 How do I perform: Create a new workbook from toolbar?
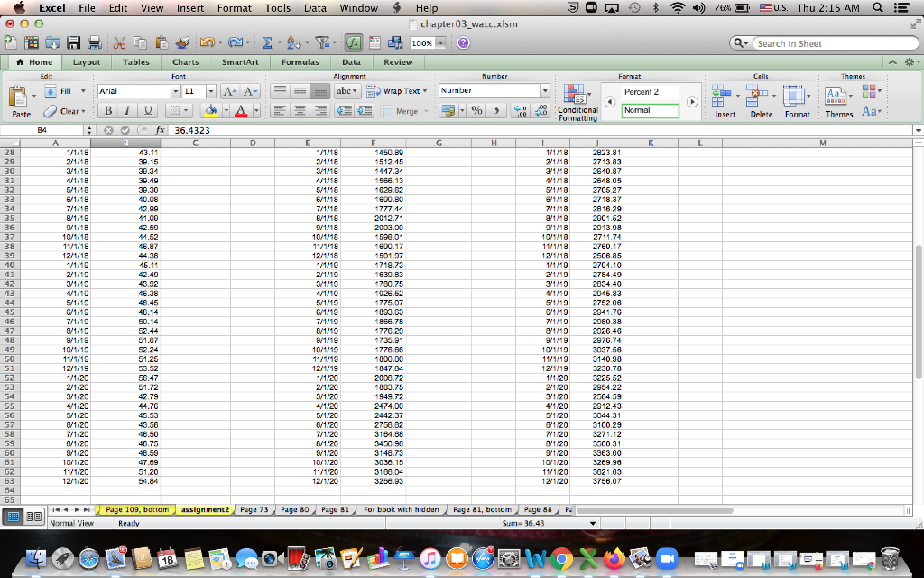pos(11,42)
